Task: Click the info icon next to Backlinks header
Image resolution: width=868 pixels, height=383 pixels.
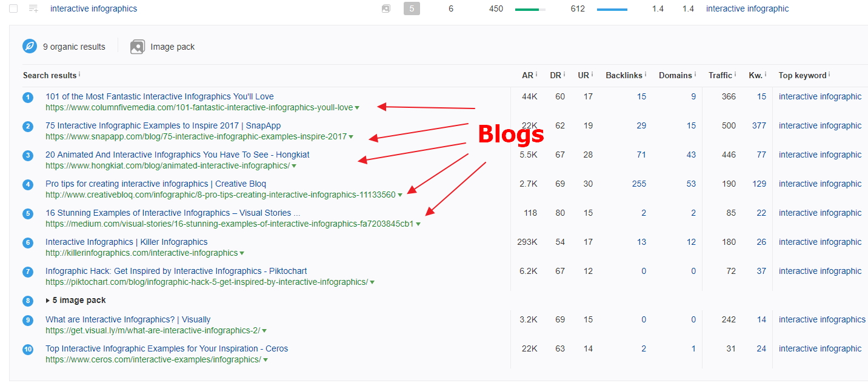Action: coord(645,74)
